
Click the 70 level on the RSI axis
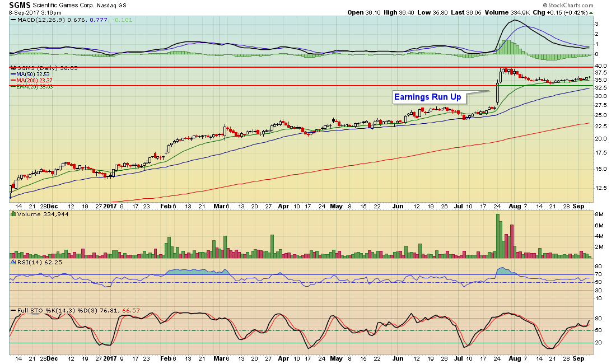[598, 274]
